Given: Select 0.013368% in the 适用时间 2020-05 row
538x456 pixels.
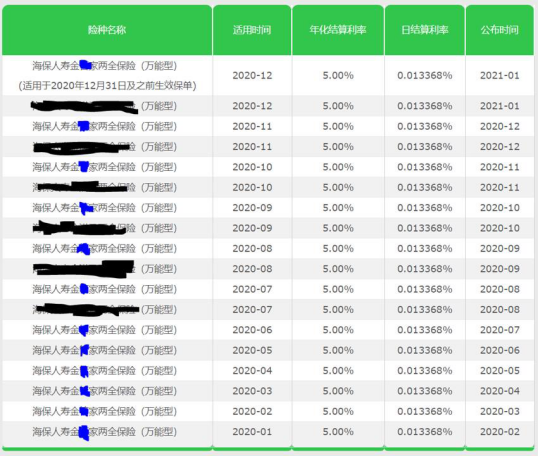Looking at the screenshot, I should tap(425, 350).
